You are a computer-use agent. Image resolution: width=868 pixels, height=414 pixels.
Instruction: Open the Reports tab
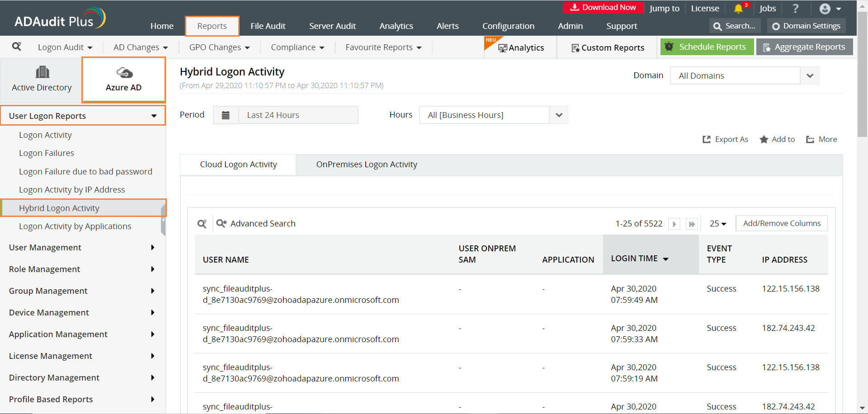click(212, 26)
